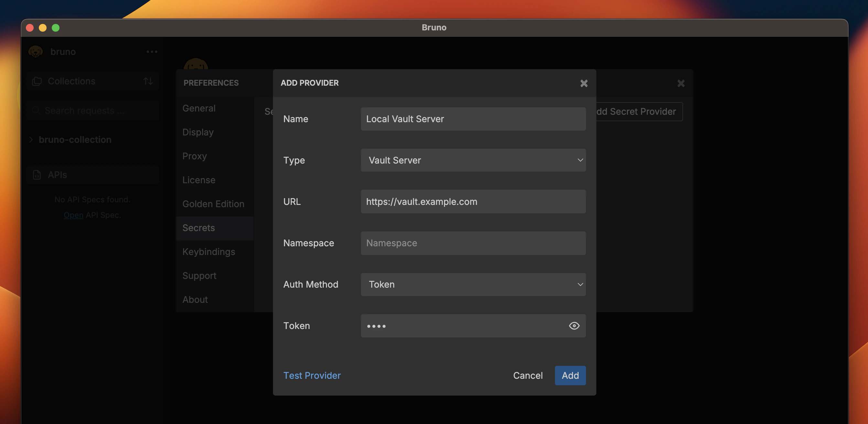The width and height of the screenshot is (868, 424).
Task: Click the Test Provider link
Action: point(312,376)
